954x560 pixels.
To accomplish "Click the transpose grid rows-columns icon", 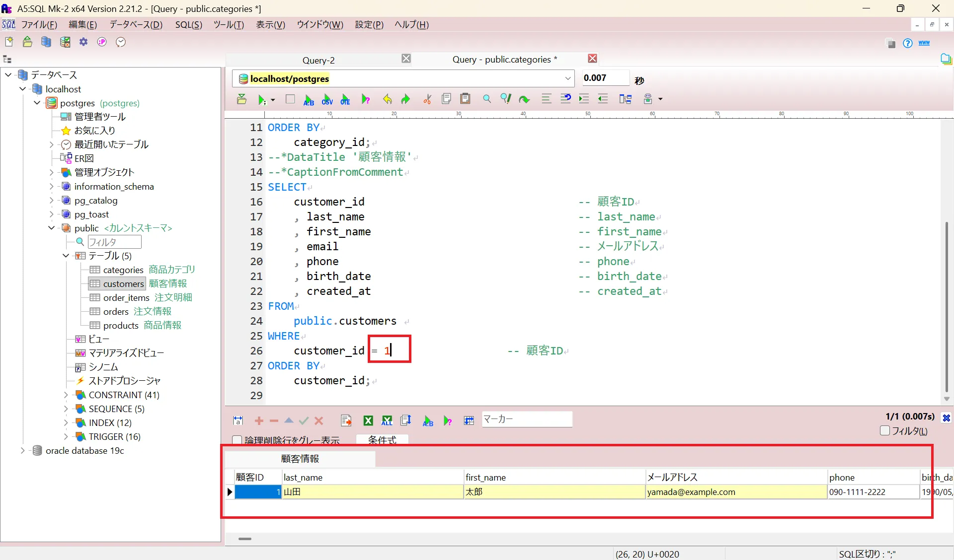I will pos(469,420).
